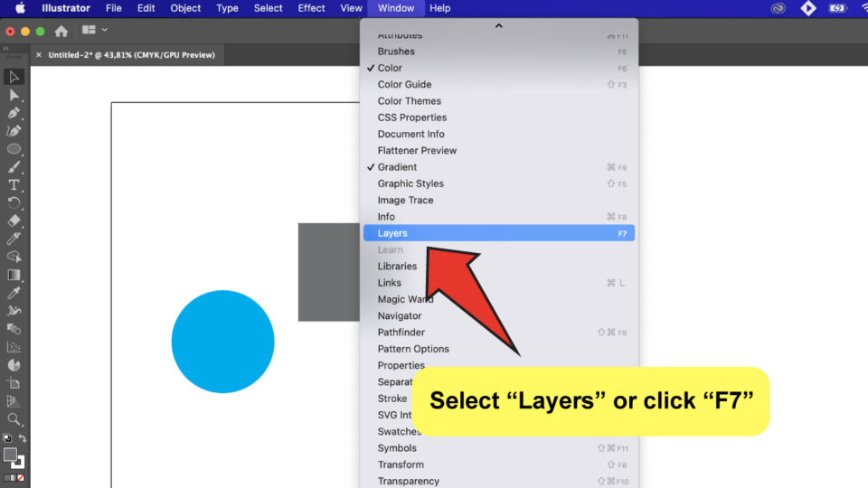This screenshot has width=868, height=488.
Task: Choose Transform menu entry
Action: [x=499, y=465]
